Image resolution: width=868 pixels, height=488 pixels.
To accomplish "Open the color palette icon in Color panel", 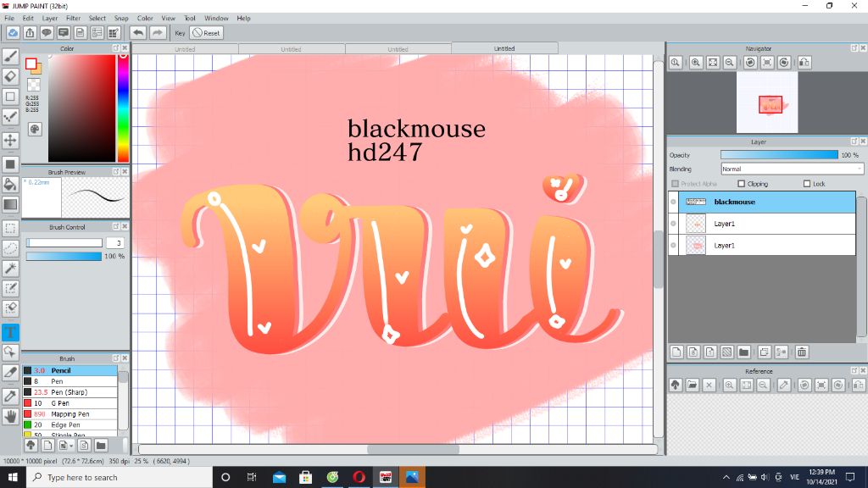I will click(x=34, y=129).
